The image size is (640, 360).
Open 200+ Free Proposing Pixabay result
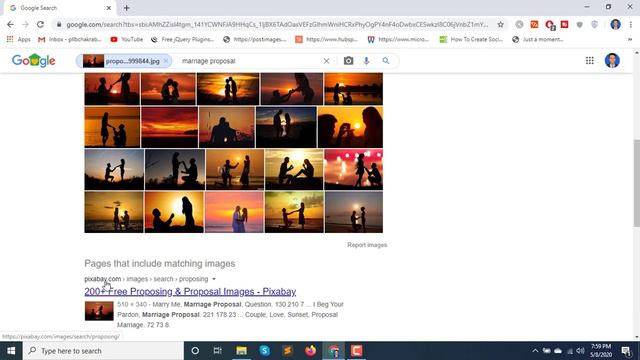[x=190, y=291]
